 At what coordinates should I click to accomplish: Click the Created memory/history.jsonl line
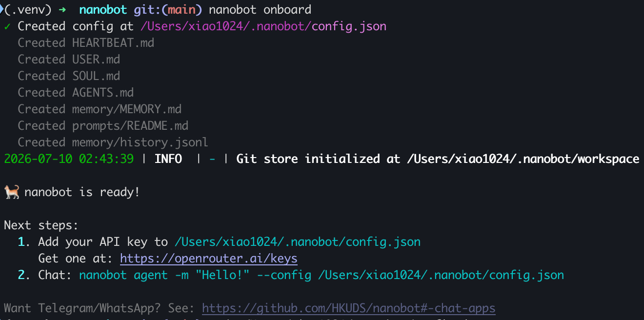[113, 142]
